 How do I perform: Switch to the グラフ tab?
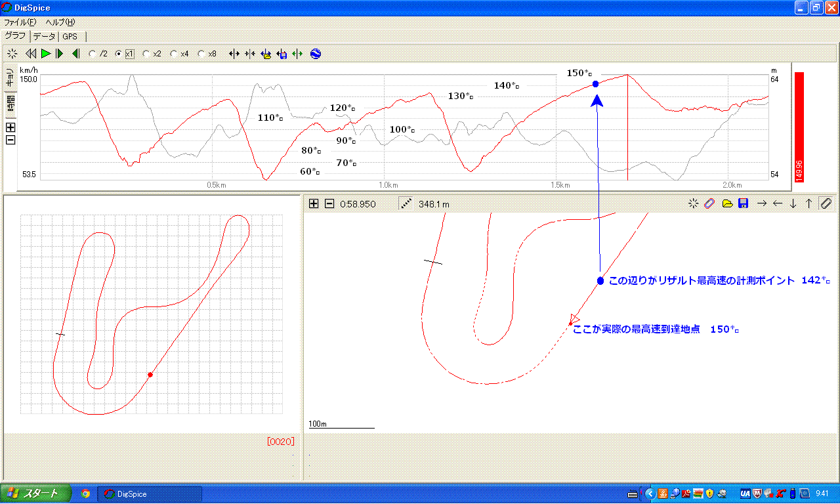point(15,35)
